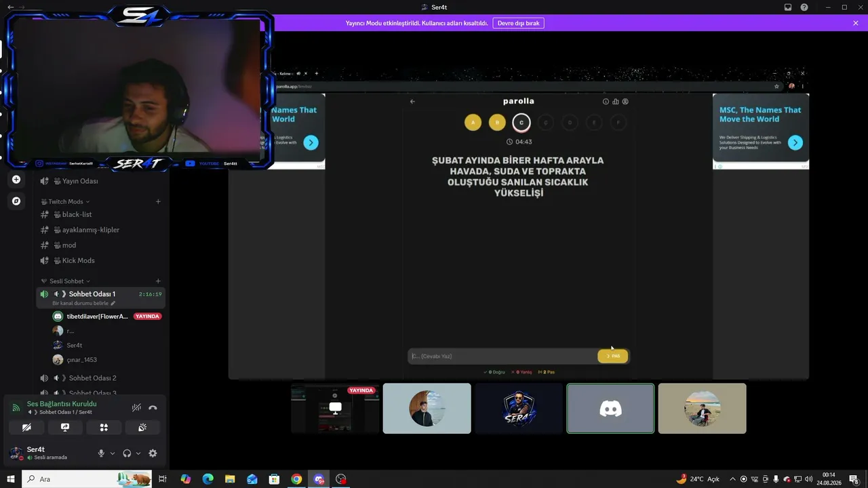
Task: Open the soundboard button in voice panel
Action: pos(142,428)
